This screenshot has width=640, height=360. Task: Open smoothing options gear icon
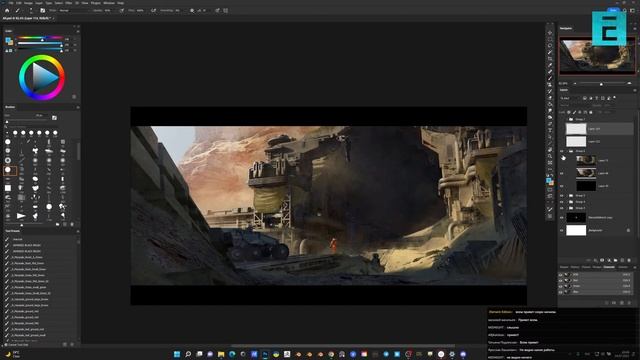(192, 11)
